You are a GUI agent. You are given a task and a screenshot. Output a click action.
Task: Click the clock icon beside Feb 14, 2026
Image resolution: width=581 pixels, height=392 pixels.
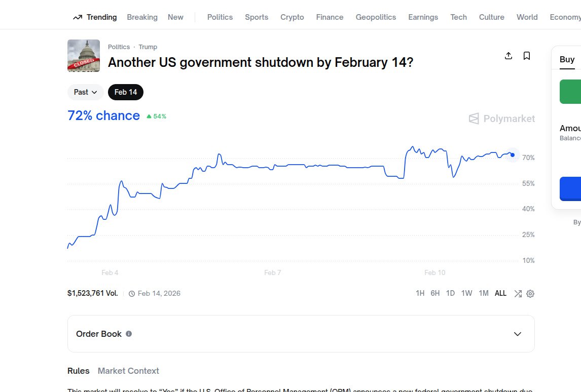pos(132,294)
